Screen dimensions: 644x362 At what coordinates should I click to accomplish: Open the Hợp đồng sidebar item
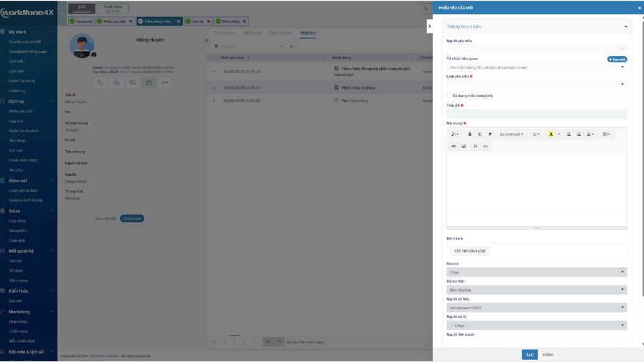(17, 221)
